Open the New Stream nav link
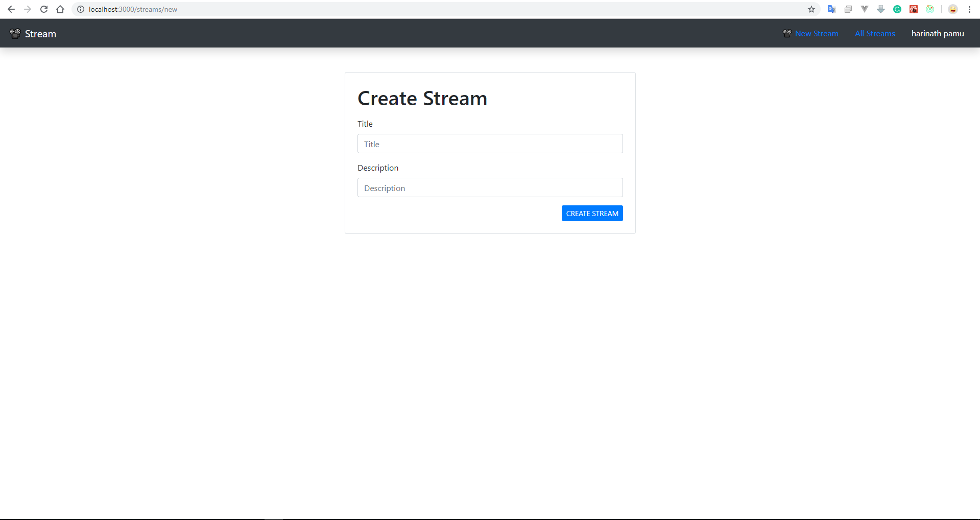This screenshot has width=980, height=520. 817,34
